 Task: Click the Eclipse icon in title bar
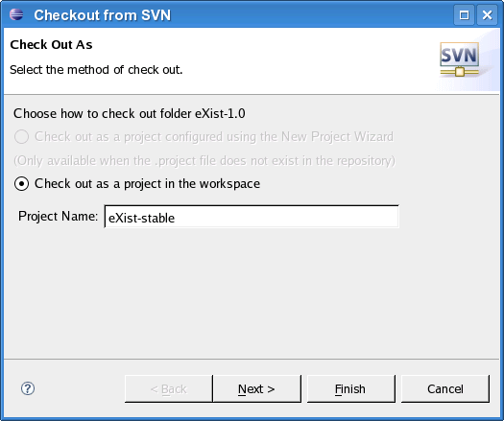point(16,14)
